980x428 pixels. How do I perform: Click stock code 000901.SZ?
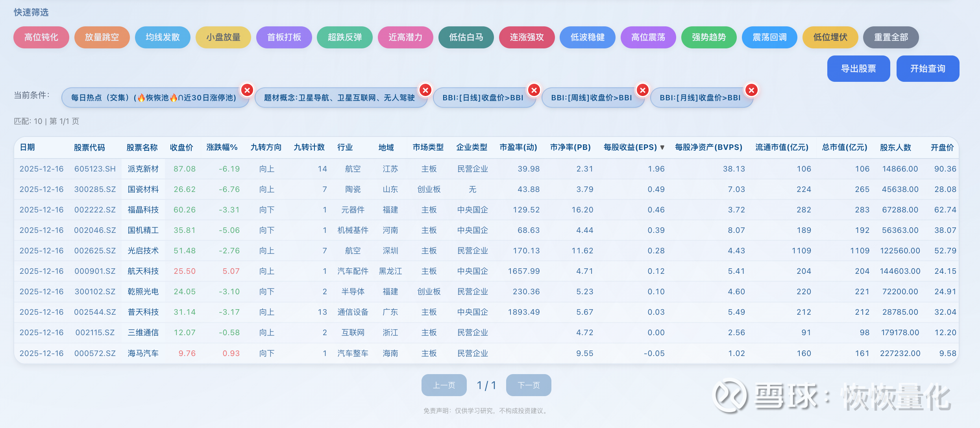[x=95, y=271]
